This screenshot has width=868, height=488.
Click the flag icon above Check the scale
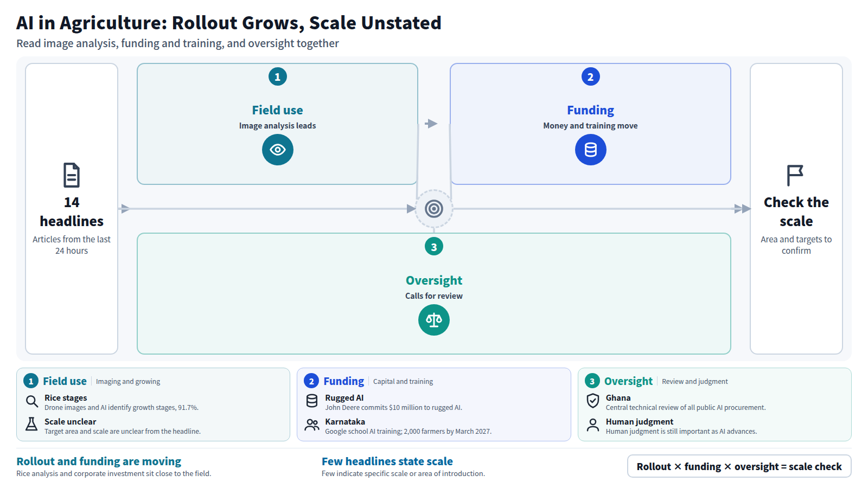(795, 175)
